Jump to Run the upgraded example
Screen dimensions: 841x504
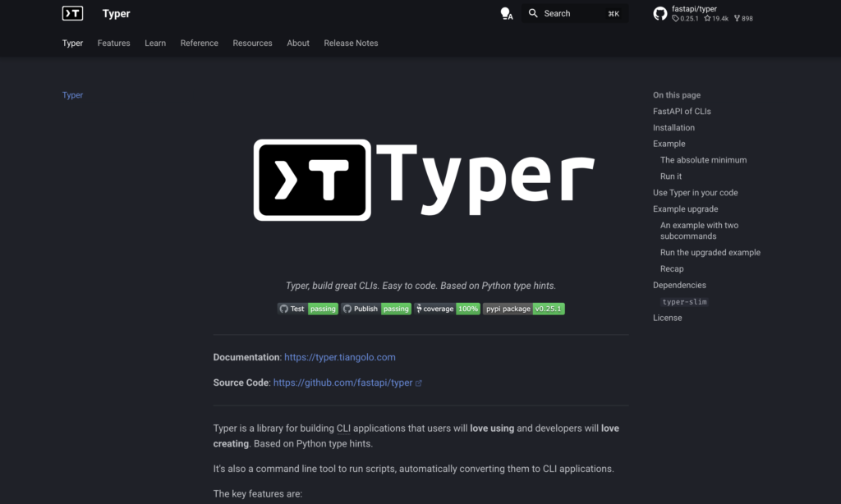710,253
